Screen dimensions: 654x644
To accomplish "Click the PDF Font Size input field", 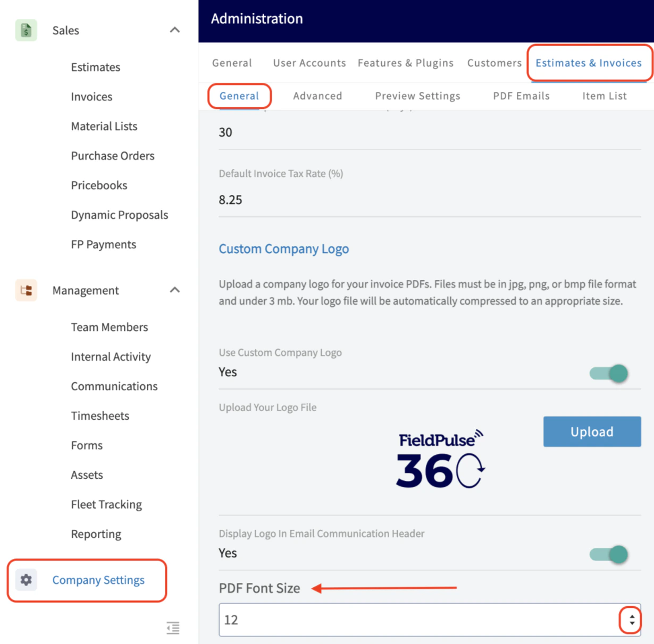I will click(x=430, y=620).
